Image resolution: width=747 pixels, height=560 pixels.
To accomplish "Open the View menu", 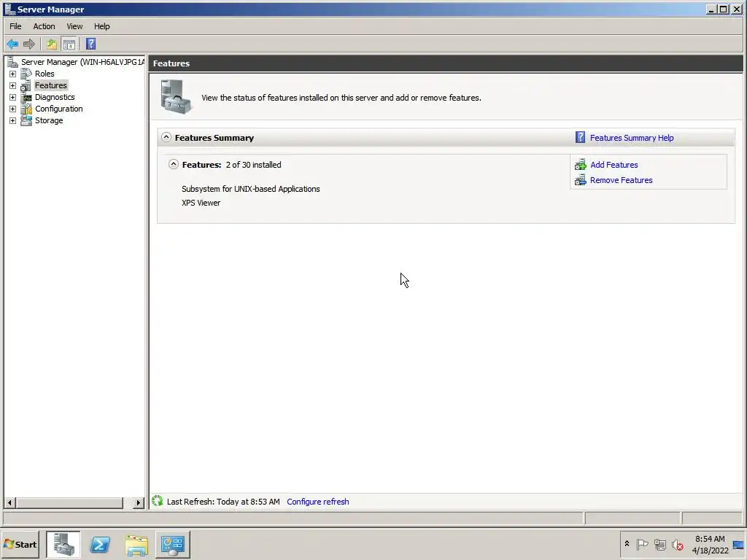I will click(x=74, y=26).
